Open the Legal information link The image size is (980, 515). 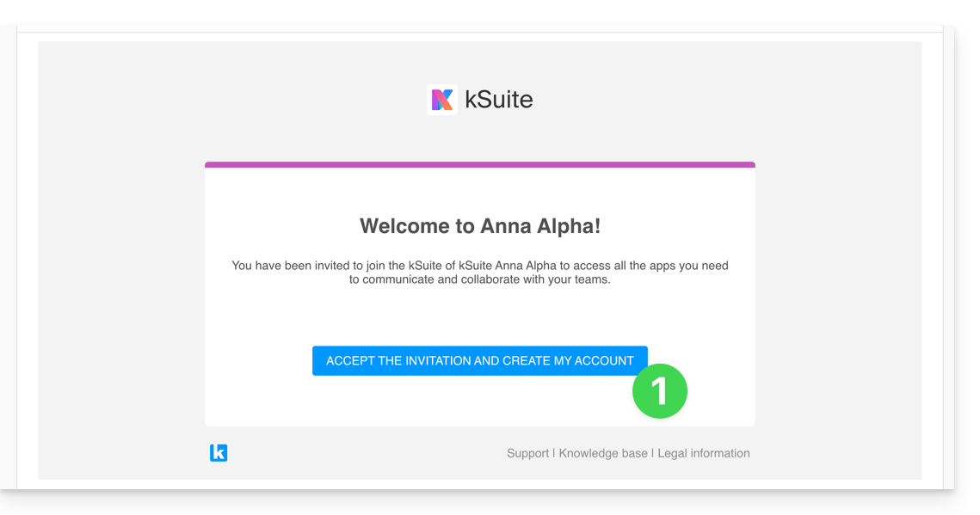(x=704, y=453)
